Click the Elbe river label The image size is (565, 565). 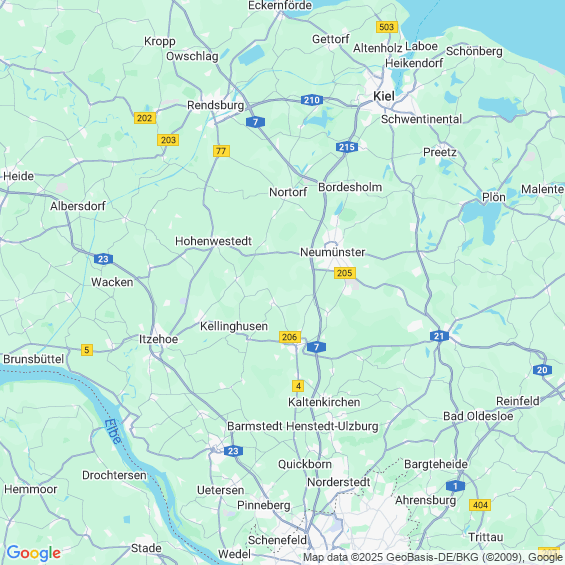pos(113,431)
